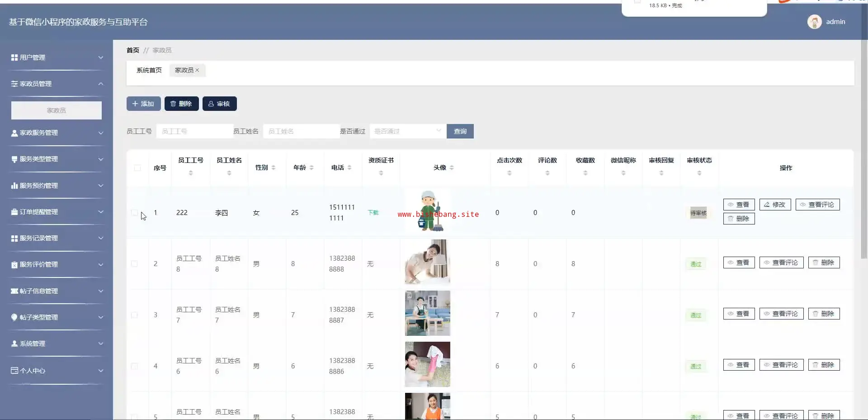Image resolution: width=868 pixels, height=420 pixels.
Task: Expand the 家政服务管理 sidebar menu
Action: pos(57,133)
